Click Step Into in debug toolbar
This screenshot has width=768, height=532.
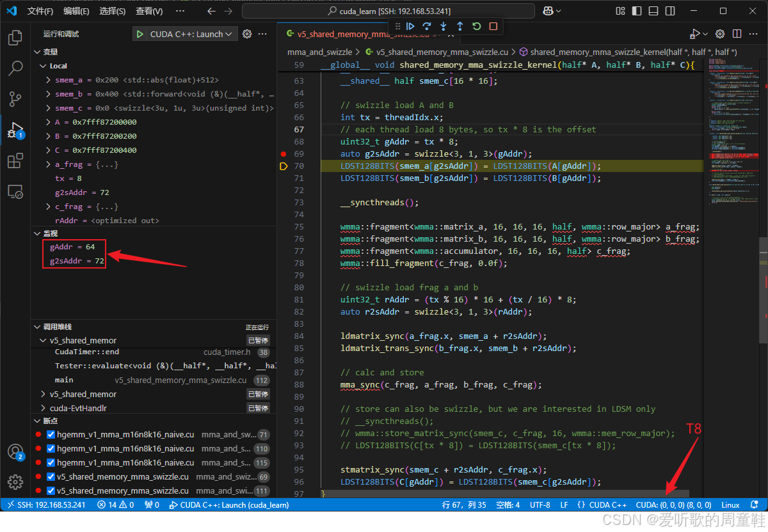pyautogui.click(x=444, y=26)
